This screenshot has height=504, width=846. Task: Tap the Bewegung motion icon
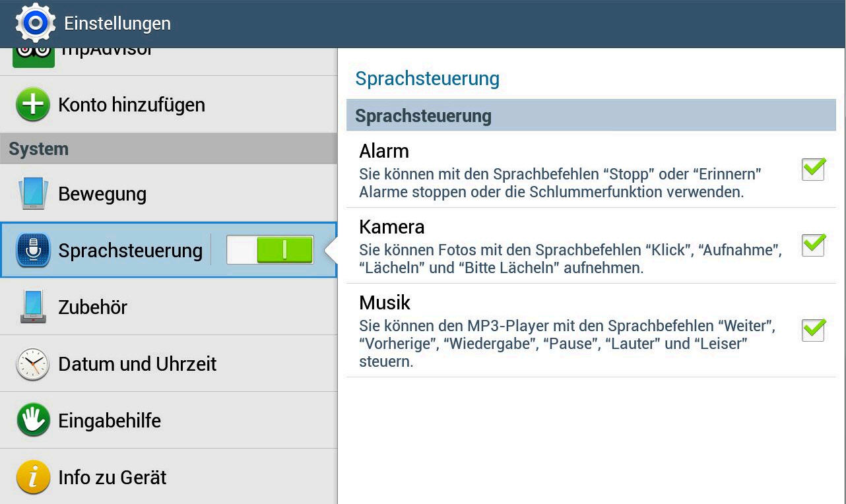33,194
